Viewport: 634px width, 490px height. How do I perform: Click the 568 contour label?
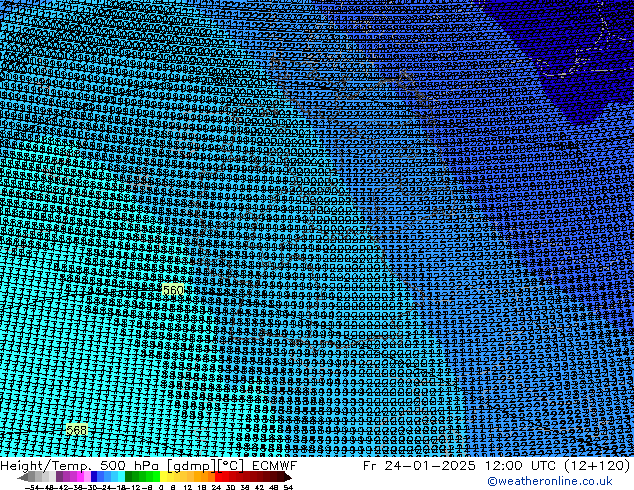point(77,430)
